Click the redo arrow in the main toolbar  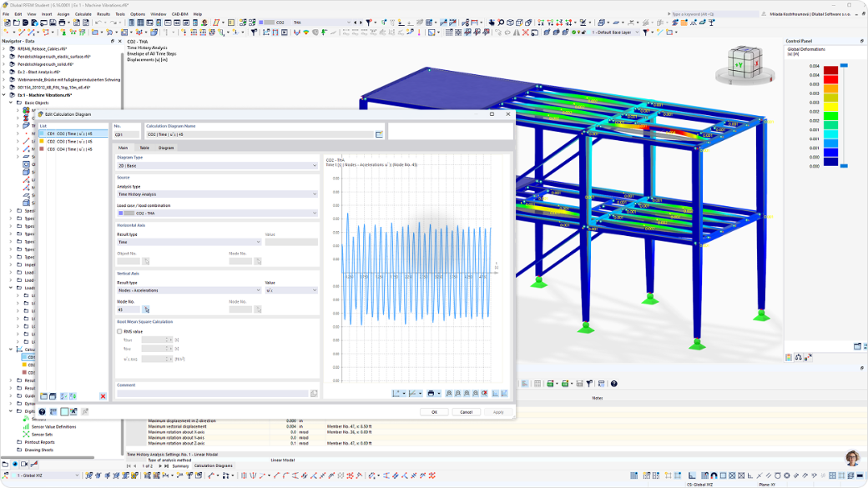tap(113, 23)
